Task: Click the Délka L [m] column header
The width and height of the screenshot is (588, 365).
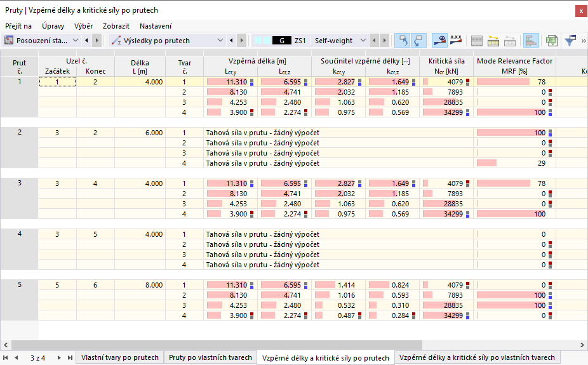Action: tap(140, 66)
